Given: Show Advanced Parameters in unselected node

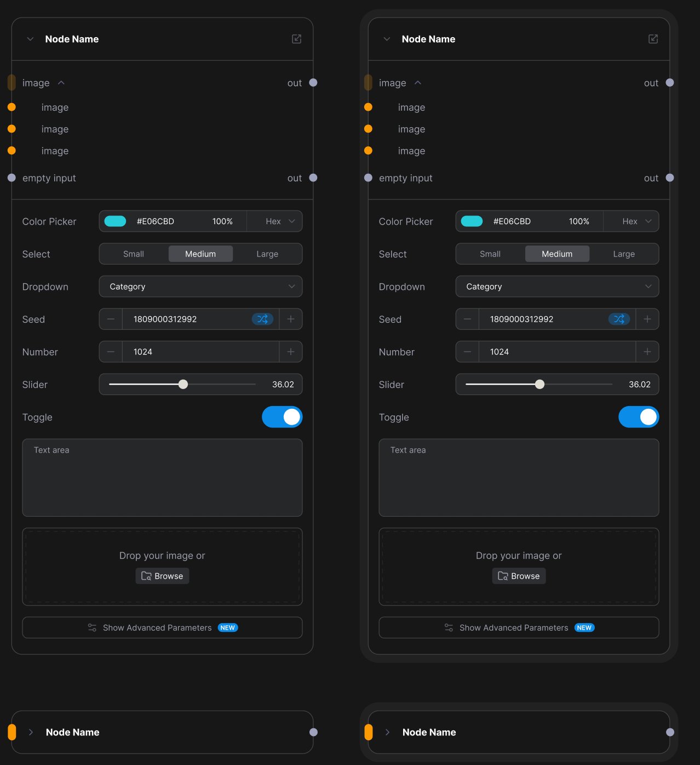Looking at the screenshot, I should [x=162, y=627].
